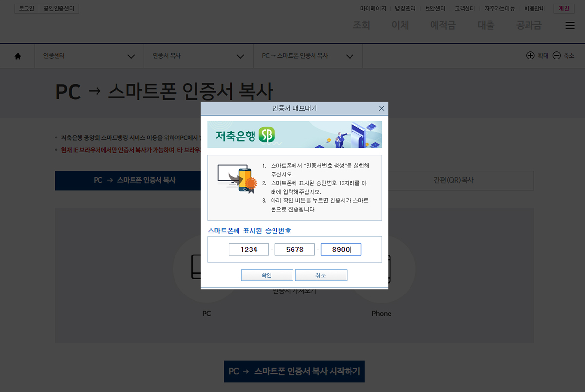Click the 인증서 복사 시작하기 button at bottom

(x=294, y=371)
